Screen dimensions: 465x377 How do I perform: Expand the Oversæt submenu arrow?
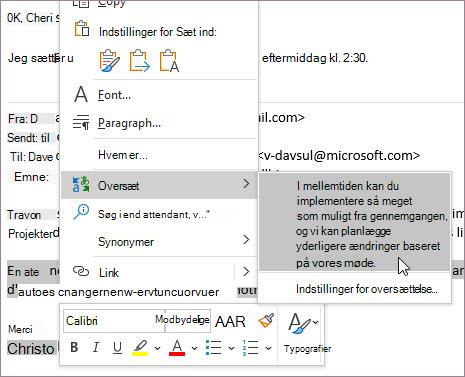pyautogui.click(x=246, y=184)
